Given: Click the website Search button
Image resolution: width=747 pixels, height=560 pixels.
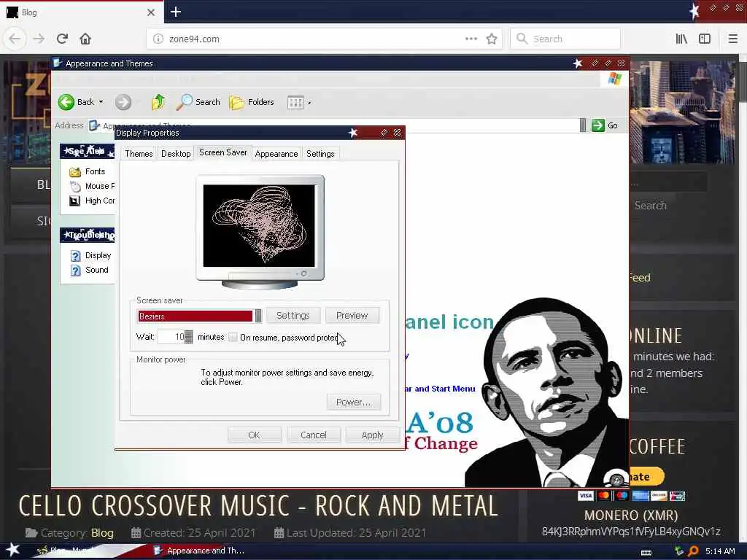Looking at the screenshot, I should 650,205.
